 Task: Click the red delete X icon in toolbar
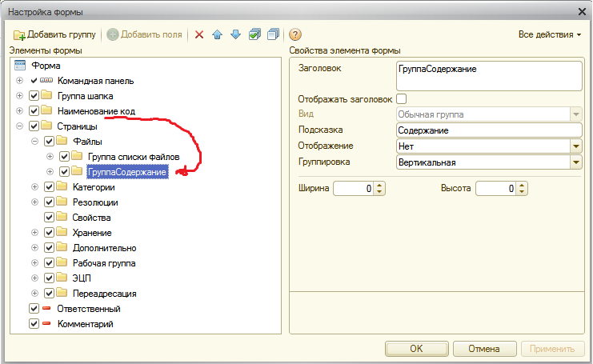[x=199, y=34]
